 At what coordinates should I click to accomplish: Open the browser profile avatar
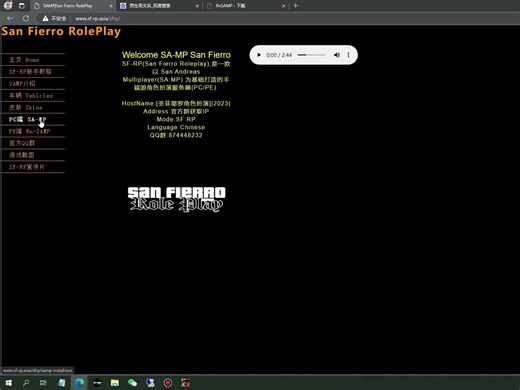tap(8, 5)
